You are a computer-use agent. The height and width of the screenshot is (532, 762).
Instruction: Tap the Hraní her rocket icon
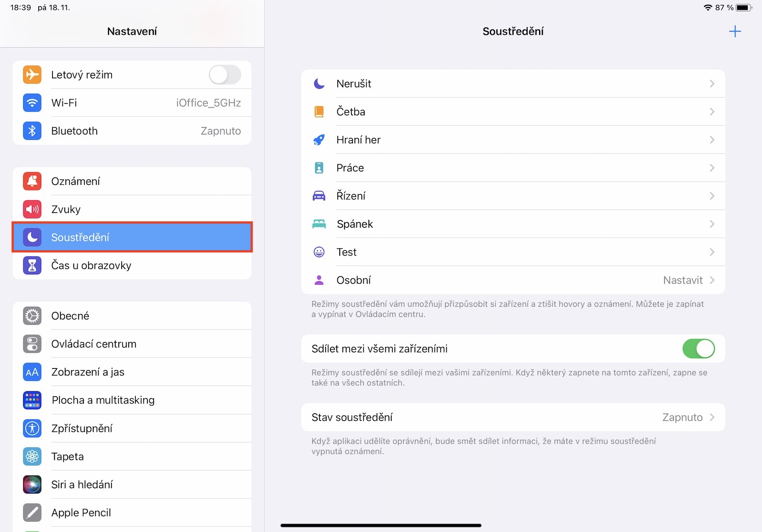319,140
